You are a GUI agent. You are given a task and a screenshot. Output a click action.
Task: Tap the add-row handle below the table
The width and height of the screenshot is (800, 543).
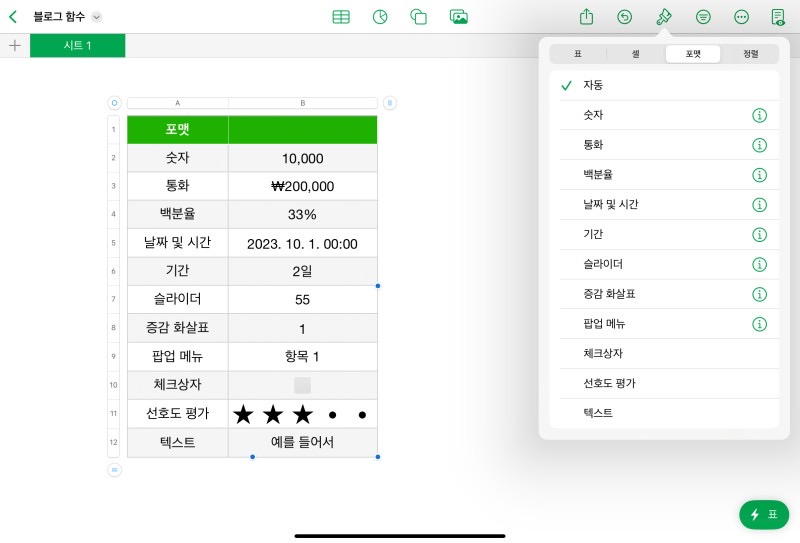[114, 470]
